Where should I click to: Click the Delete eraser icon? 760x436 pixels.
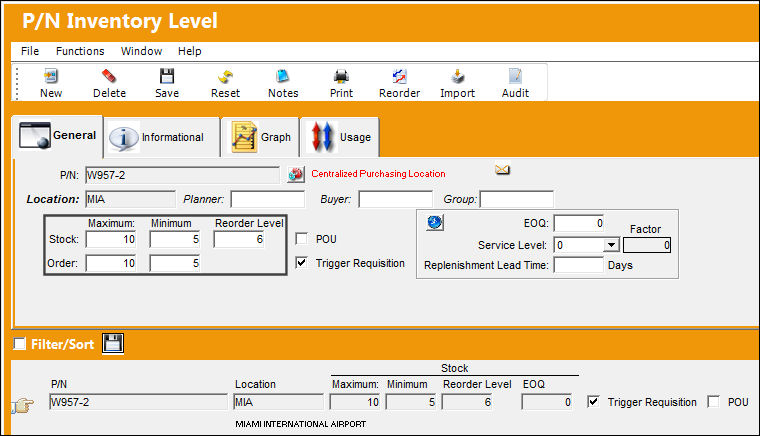tap(109, 76)
